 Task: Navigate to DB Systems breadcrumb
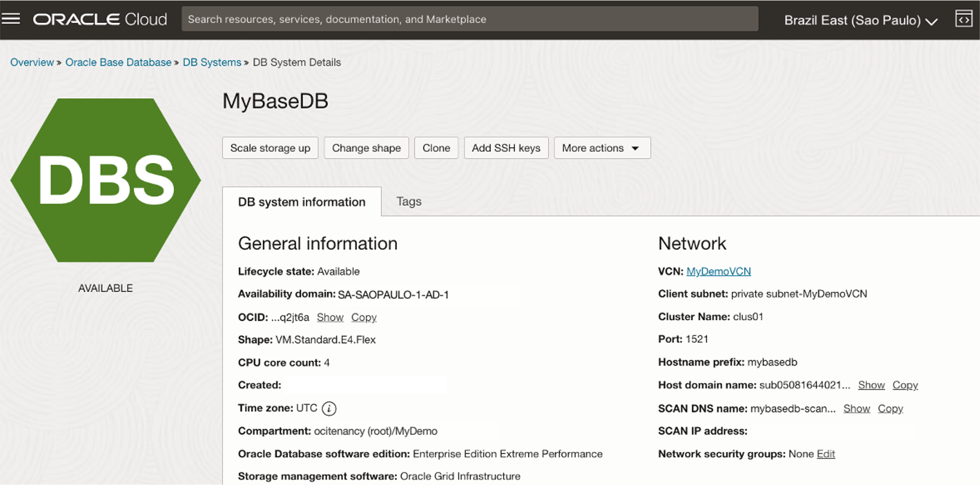pyautogui.click(x=212, y=62)
